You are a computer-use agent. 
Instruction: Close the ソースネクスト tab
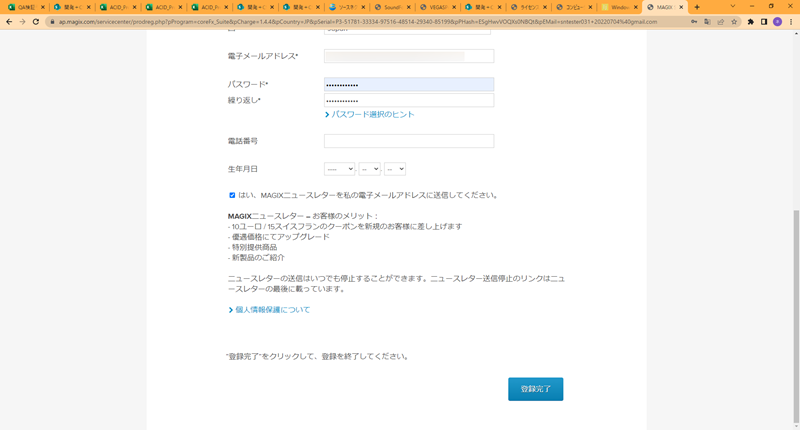[364, 7]
